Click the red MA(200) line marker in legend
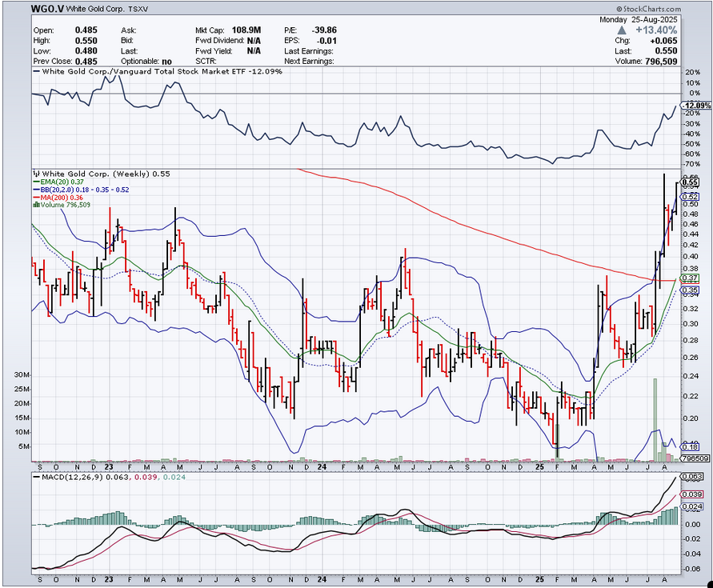This screenshot has width=713, height=588. [x=35, y=198]
